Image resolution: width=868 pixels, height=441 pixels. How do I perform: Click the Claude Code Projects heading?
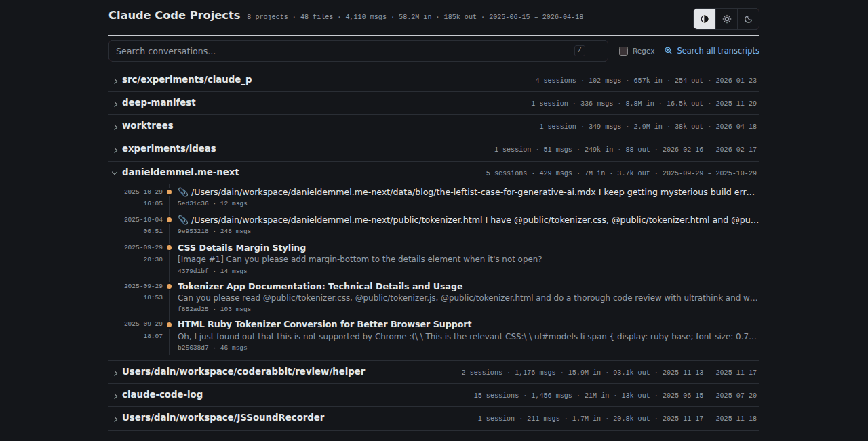click(x=174, y=15)
